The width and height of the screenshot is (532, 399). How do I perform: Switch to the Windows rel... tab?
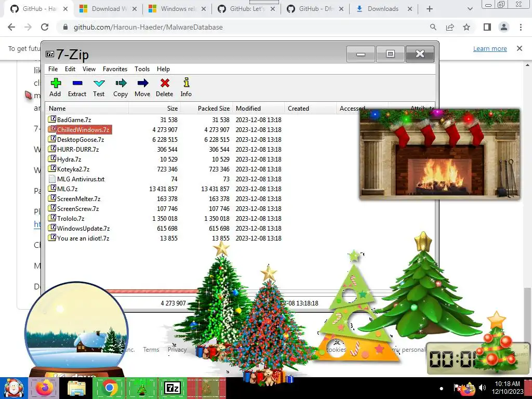pos(177,9)
